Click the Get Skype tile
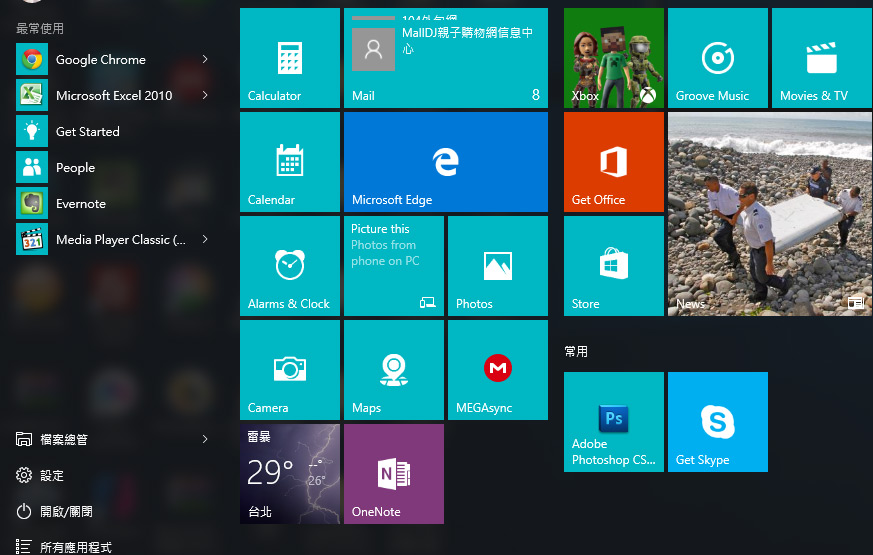 tap(718, 422)
